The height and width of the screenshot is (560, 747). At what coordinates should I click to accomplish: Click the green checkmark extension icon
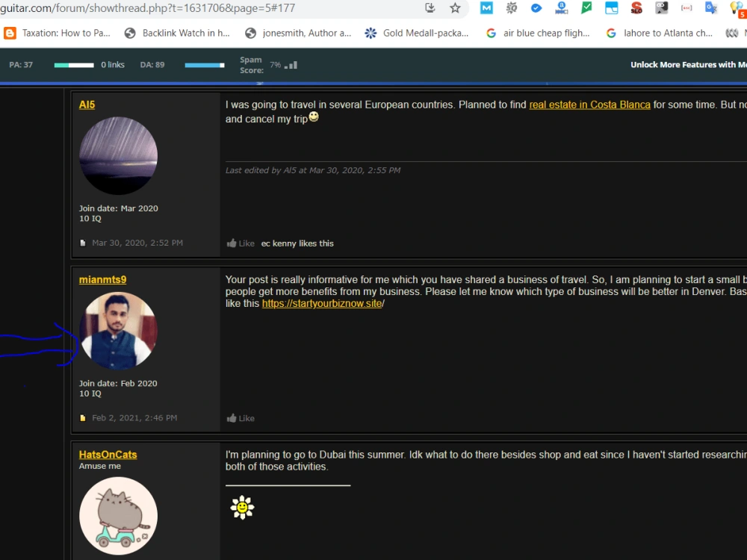(x=586, y=7)
